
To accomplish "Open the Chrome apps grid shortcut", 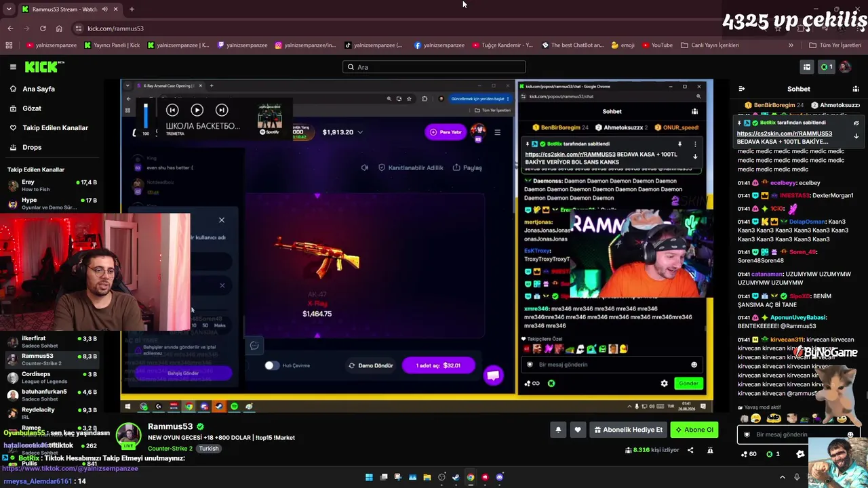I will [x=9, y=45].
